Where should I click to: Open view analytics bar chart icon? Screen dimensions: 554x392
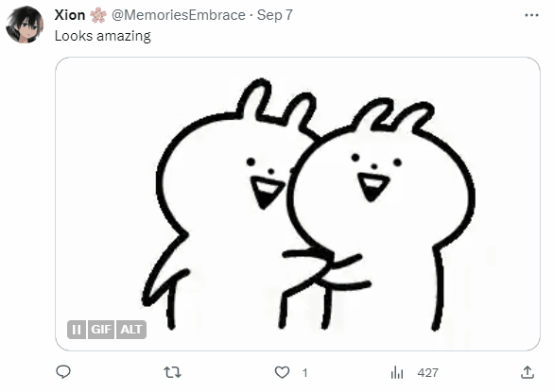pyautogui.click(x=397, y=372)
